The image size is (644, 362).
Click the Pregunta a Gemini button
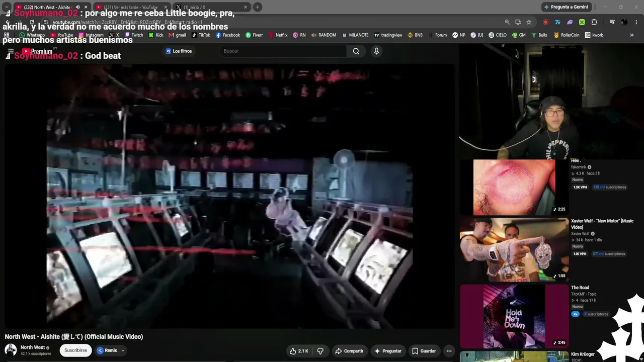coord(566,7)
